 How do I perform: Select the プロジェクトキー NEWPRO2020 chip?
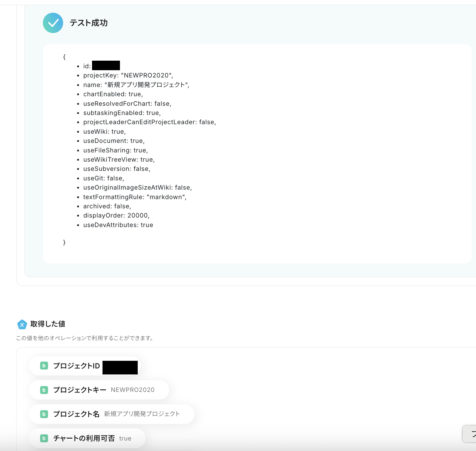point(99,390)
